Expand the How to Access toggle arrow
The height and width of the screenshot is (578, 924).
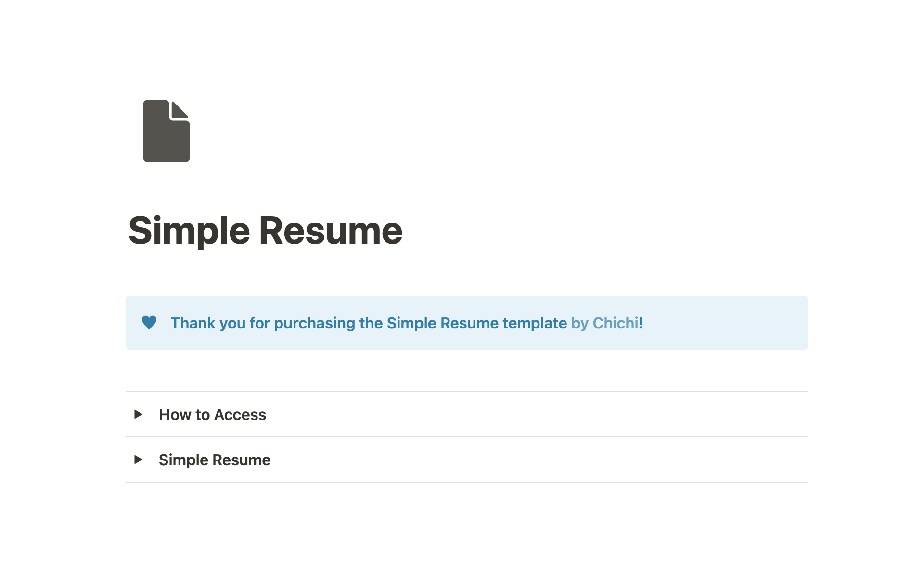click(x=138, y=414)
